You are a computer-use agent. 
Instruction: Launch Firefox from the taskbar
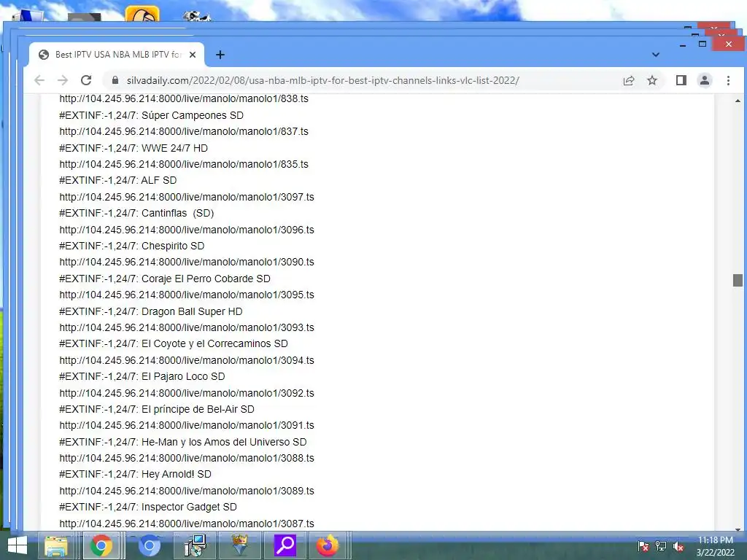pos(328,545)
